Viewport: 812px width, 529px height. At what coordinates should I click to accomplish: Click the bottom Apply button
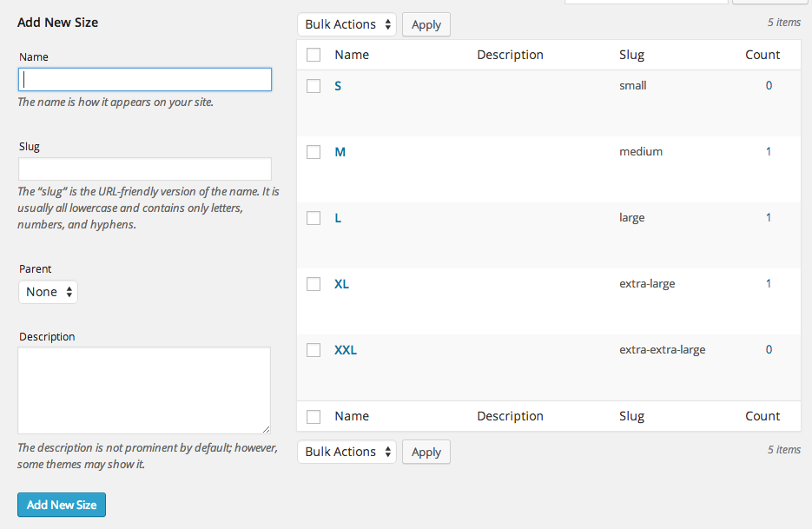pos(426,452)
